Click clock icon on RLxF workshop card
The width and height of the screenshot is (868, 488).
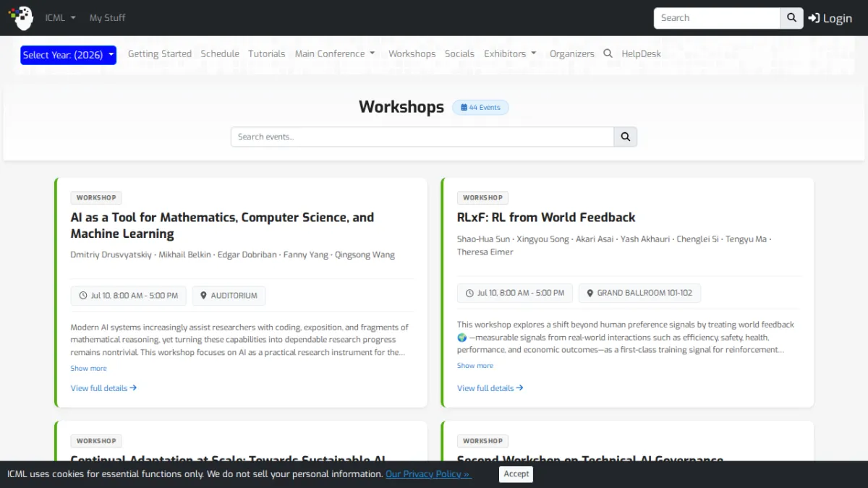pos(469,294)
